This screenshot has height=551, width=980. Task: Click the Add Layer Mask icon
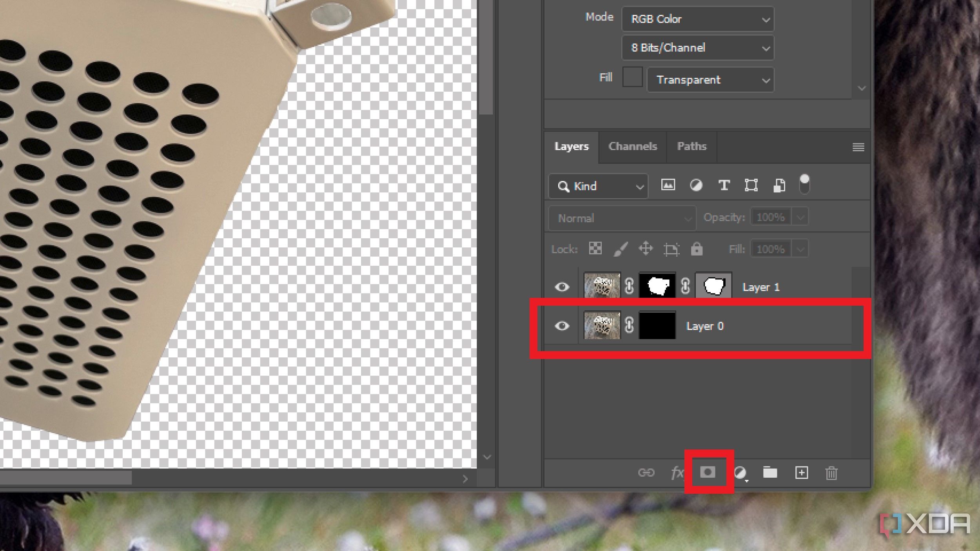708,472
